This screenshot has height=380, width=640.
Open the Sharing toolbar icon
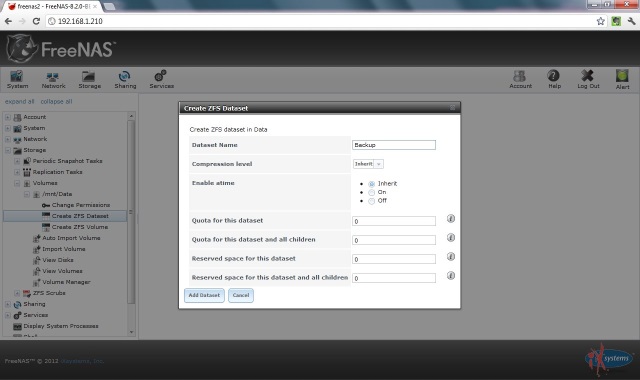[125, 79]
